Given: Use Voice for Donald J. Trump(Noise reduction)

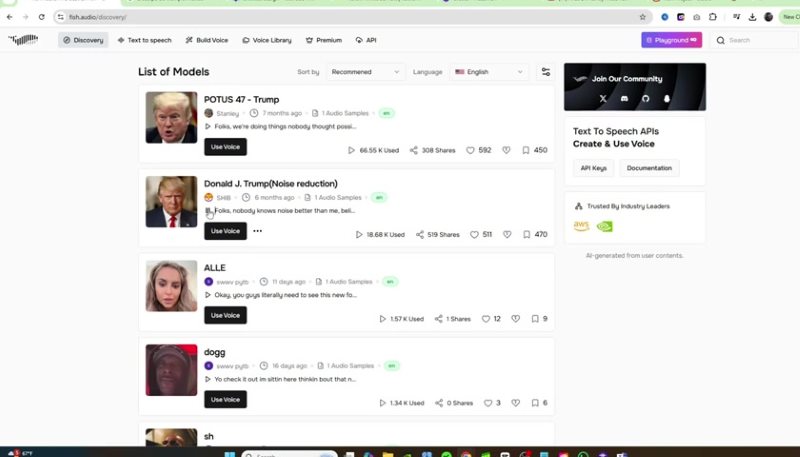Looking at the screenshot, I should tap(226, 231).
